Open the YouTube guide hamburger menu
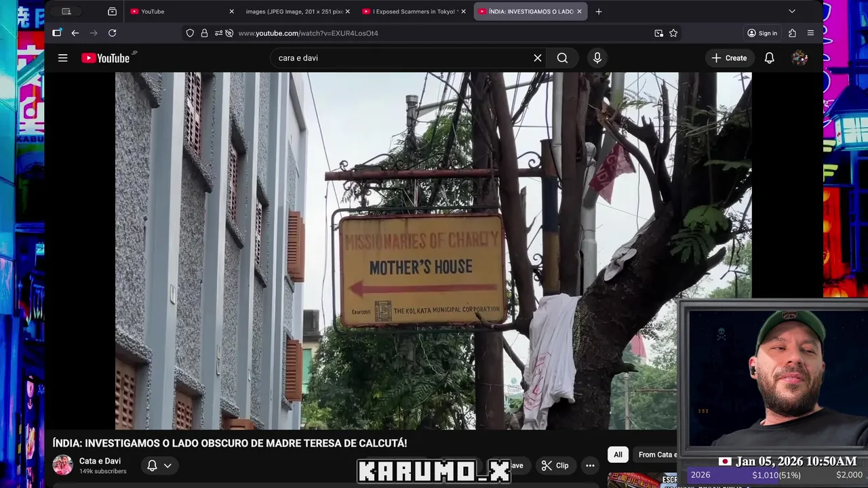Viewport: 868px width, 488px height. [x=62, y=58]
